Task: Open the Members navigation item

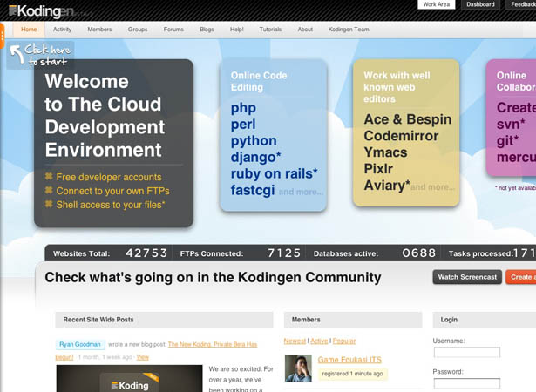Action: [x=99, y=30]
